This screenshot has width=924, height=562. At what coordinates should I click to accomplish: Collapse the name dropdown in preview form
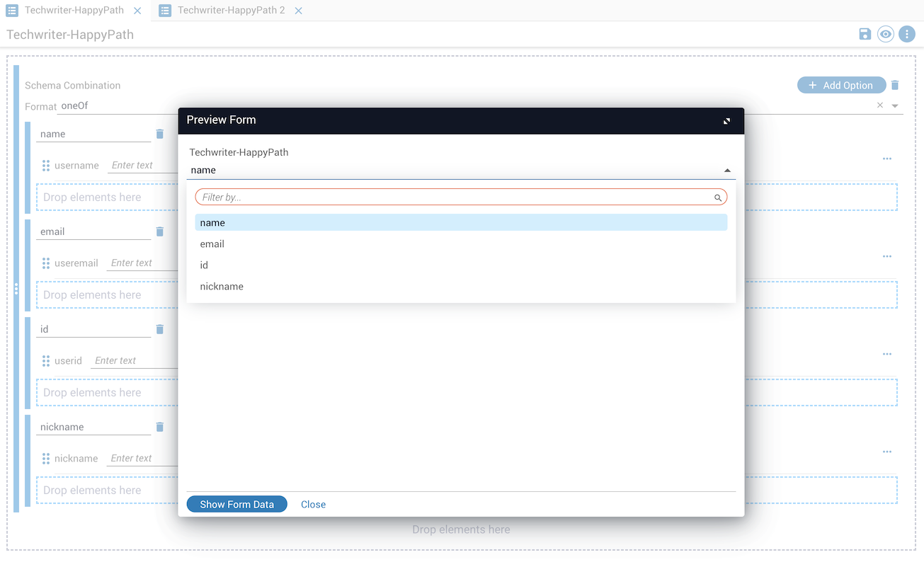(727, 171)
